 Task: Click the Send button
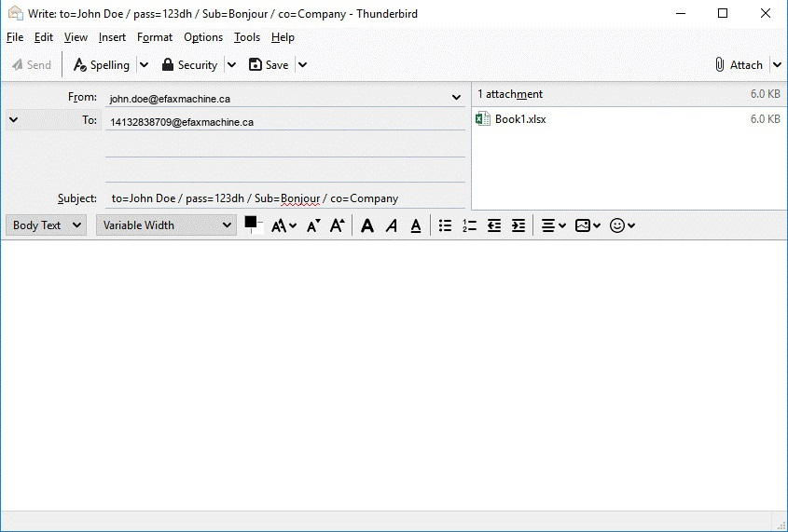(32, 64)
